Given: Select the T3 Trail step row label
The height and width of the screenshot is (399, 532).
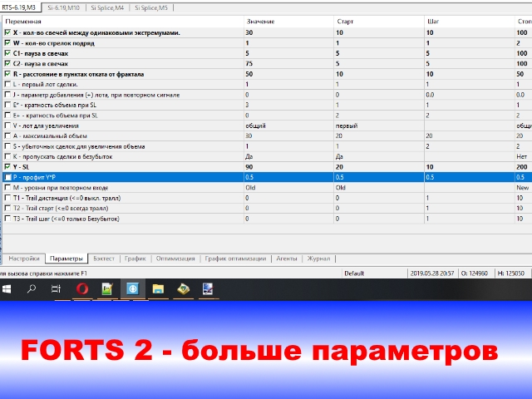Looking at the screenshot, I should pyautogui.click(x=66, y=219).
